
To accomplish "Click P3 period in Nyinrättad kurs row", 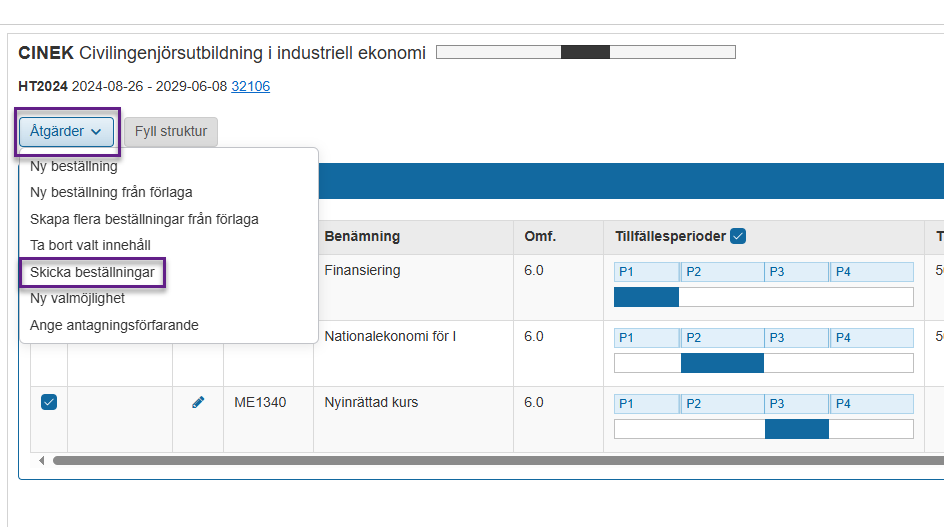I will [x=796, y=404].
